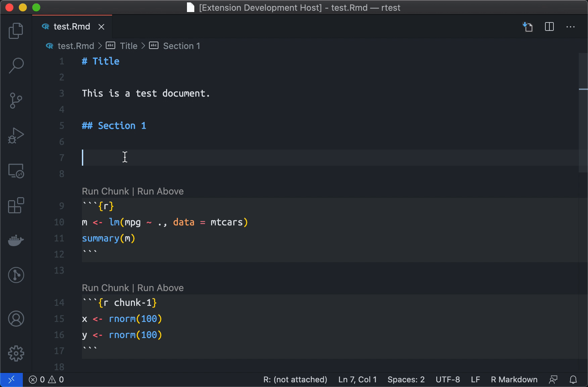Change language mode R Markdown
The image size is (588, 387).
514,380
